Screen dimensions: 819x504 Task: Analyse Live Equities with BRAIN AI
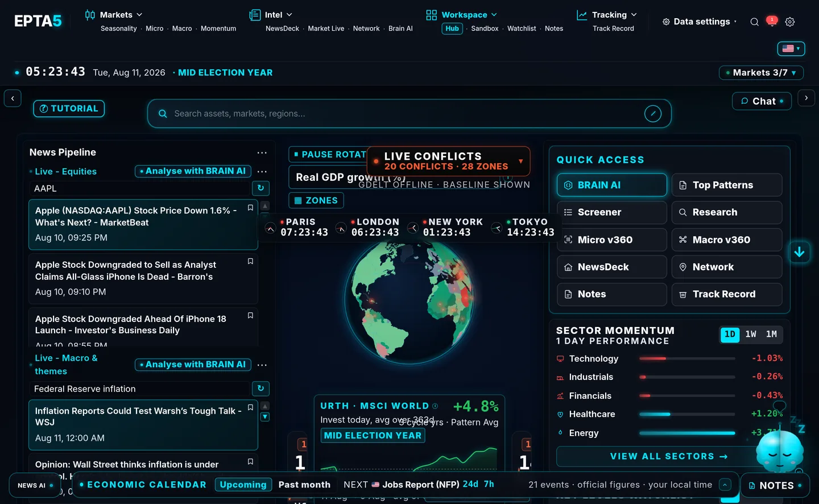(x=193, y=171)
